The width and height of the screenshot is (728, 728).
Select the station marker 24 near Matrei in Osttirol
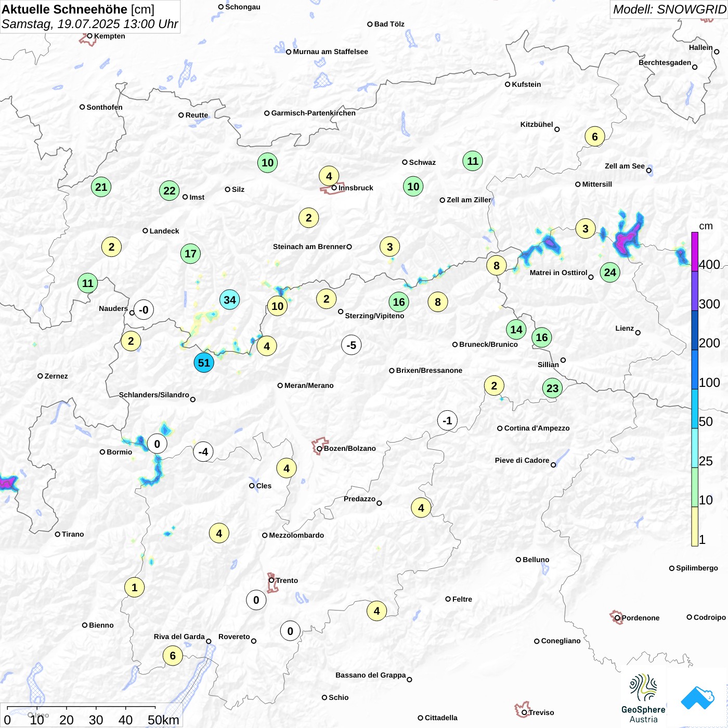coord(610,272)
